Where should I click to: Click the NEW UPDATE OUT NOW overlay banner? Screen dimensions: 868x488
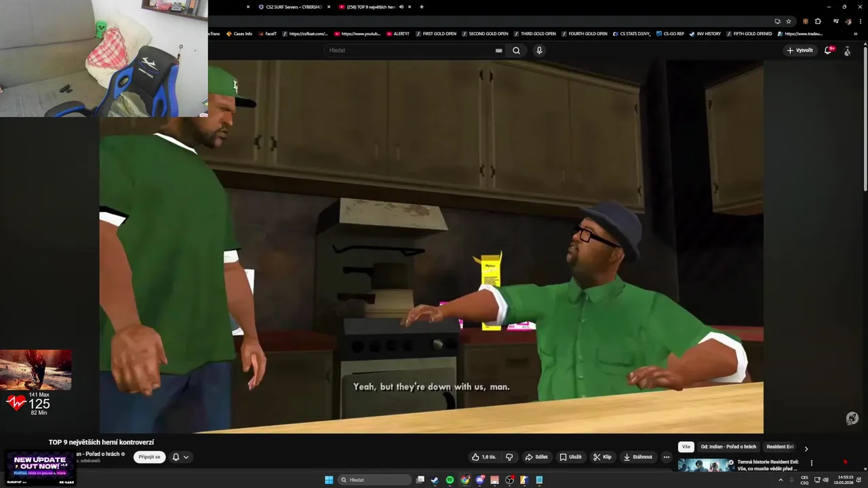pos(40,467)
